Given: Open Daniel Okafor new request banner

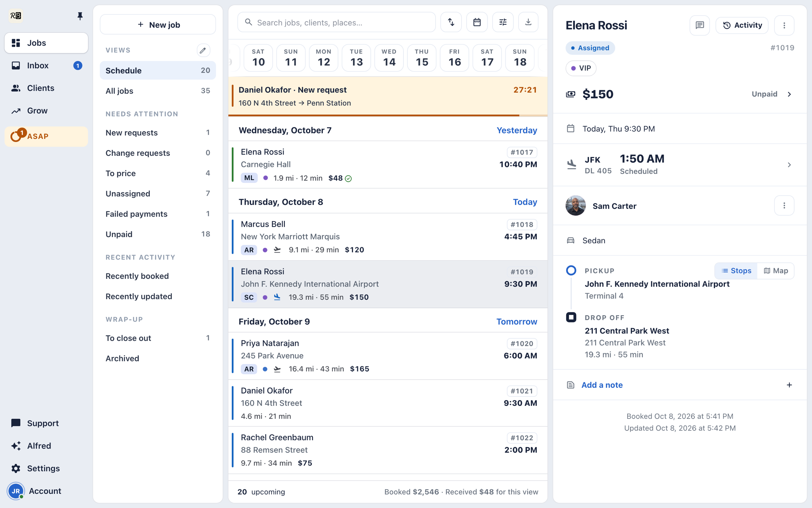Looking at the screenshot, I should 387,96.
